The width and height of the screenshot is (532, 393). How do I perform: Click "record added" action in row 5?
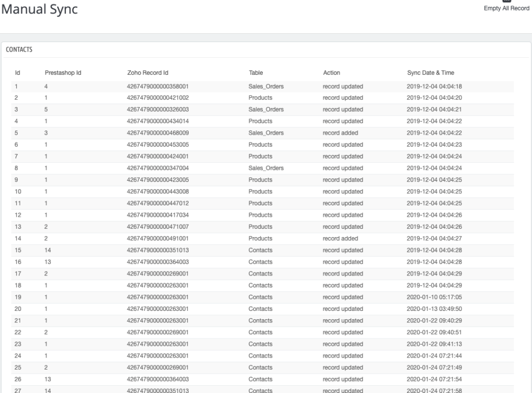click(x=340, y=133)
